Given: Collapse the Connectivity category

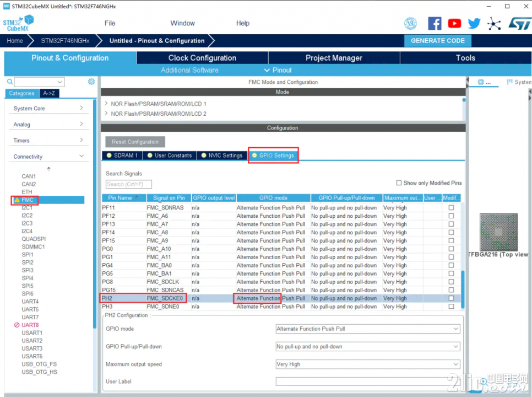Looking at the screenshot, I should (x=48, y=157).
